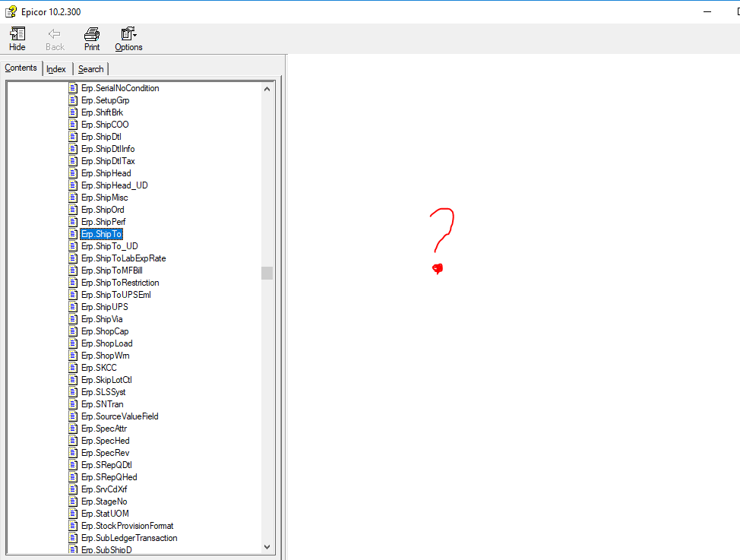Click page icon beside Erp.ShipToLabExpRate

(73, 258)
